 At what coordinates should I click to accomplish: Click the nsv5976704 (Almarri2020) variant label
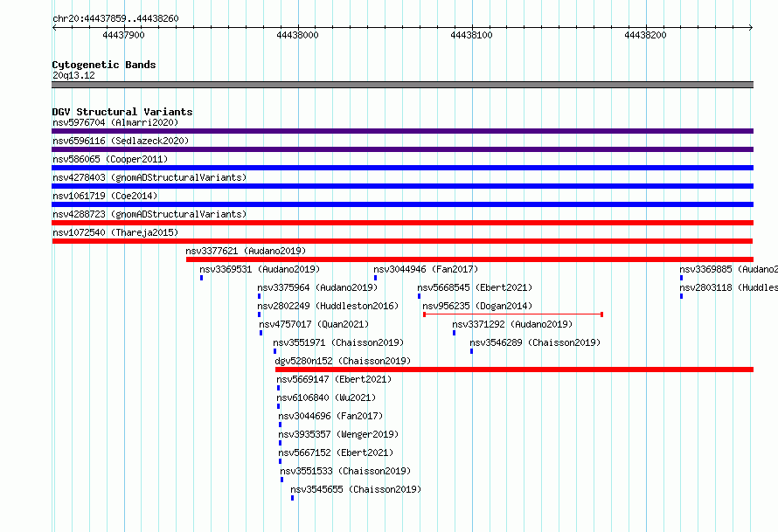click(x=115, y=122)
